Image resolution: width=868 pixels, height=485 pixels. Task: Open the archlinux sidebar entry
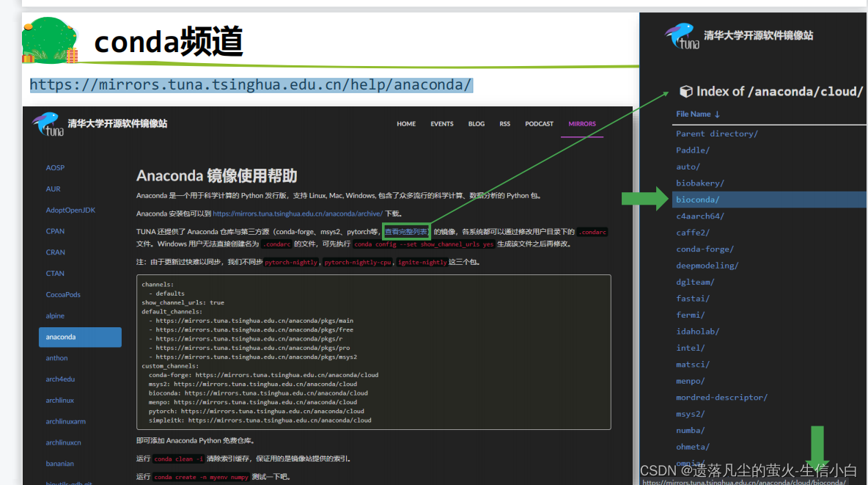click(x=60, y=400)
